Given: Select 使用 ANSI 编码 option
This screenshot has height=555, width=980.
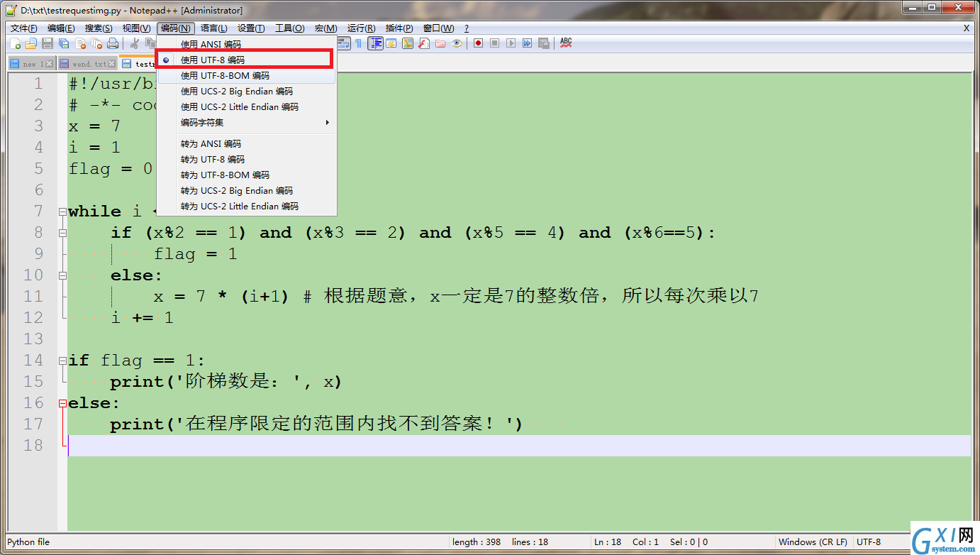Looking at the screenshot, I should pyautogui.click(x=246, y=44).
